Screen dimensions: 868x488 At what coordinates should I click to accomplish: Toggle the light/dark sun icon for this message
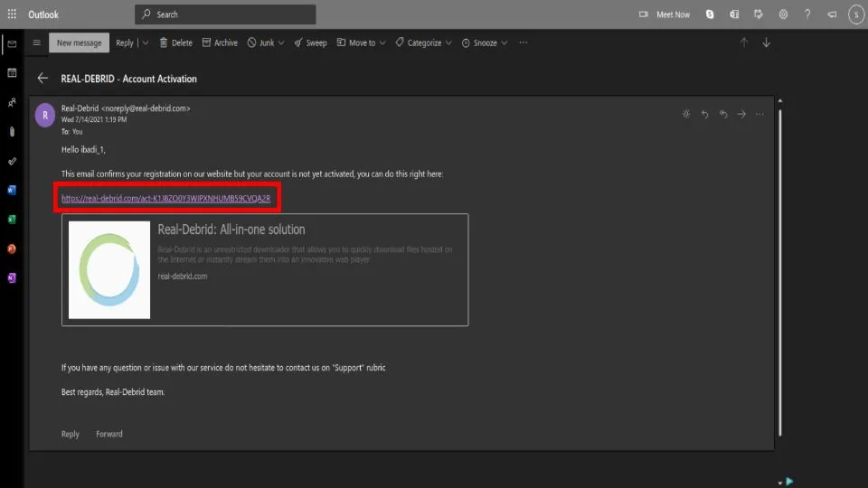(686, 114)
